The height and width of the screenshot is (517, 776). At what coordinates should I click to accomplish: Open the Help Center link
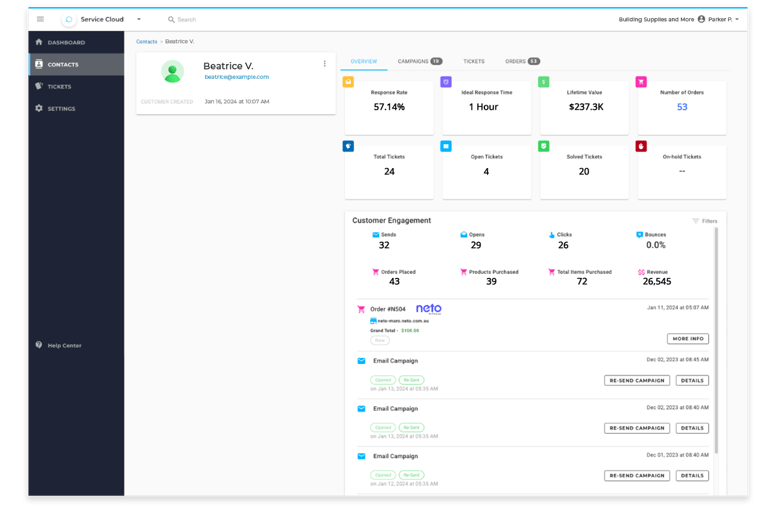tap(64, 345)
